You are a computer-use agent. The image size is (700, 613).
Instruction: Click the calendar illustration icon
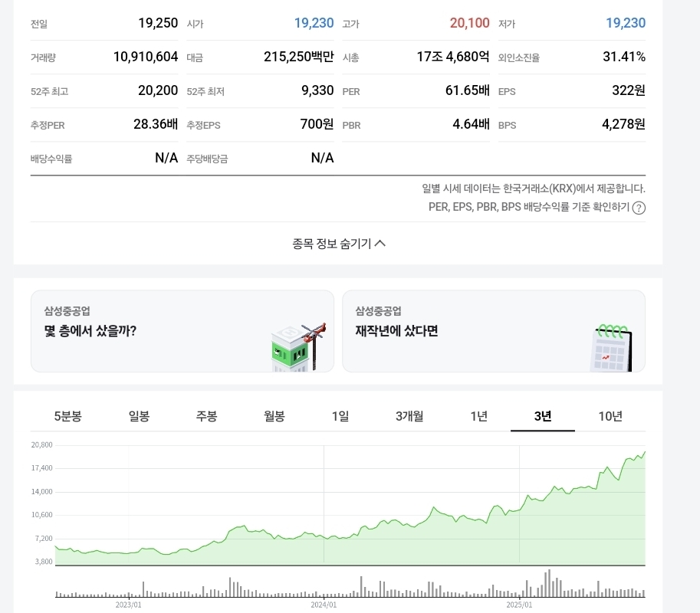pyautogui.click(x=611, y=348)
